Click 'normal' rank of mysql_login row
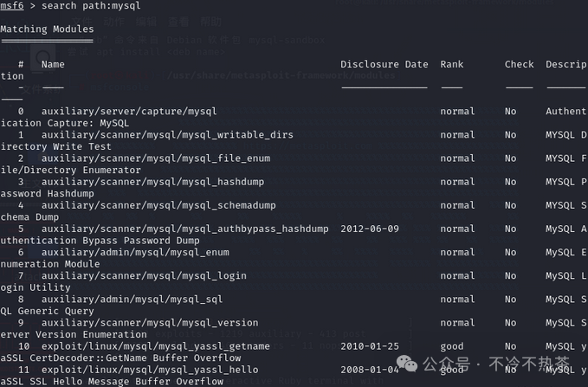 (x=457, y=275)
